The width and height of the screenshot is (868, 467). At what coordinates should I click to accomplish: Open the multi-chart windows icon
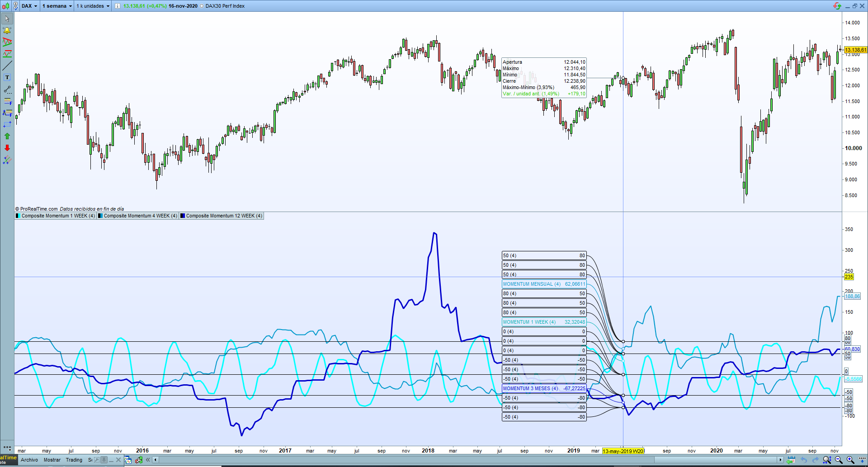click(x=128, y=460)
